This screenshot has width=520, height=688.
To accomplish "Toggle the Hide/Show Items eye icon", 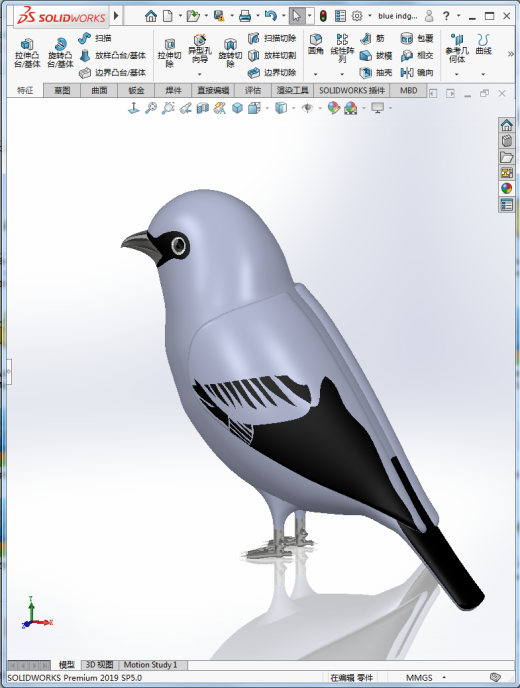I will (308, 108).
